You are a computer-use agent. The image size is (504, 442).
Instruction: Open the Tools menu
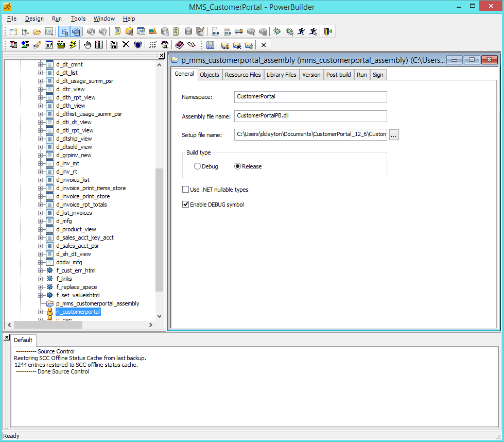tap(78, 19)
